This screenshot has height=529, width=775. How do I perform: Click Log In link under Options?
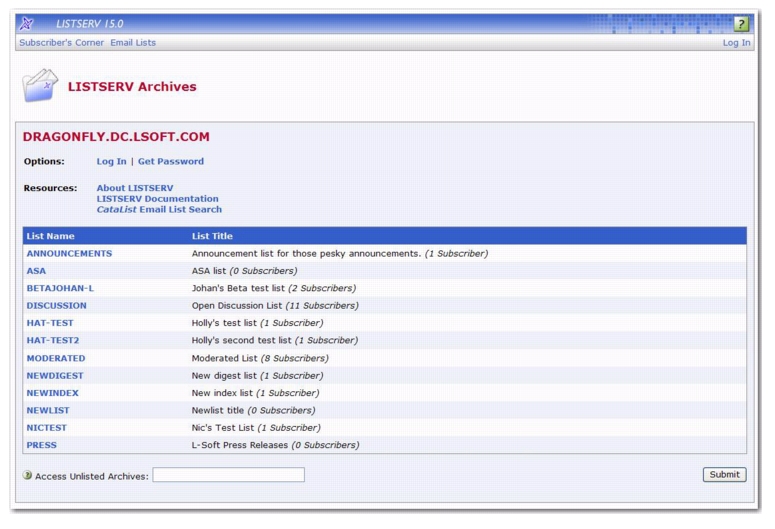(111, 161)
